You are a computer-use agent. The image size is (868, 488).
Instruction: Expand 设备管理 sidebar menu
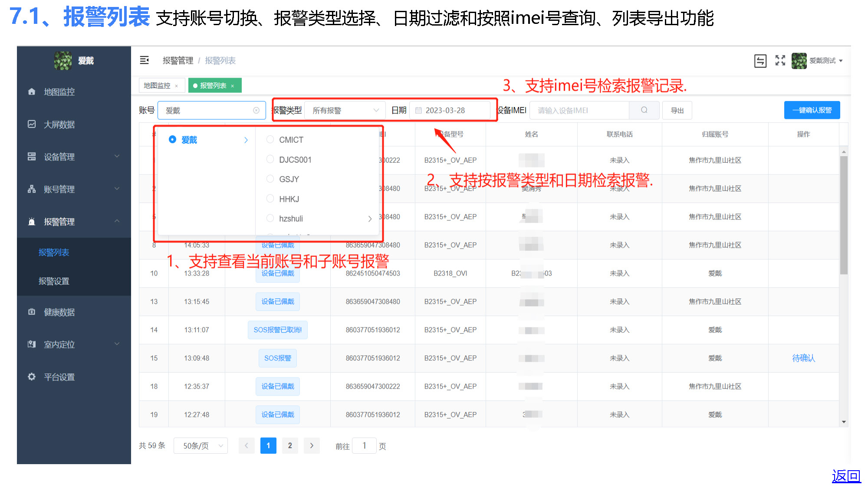[x=74, y=157]
